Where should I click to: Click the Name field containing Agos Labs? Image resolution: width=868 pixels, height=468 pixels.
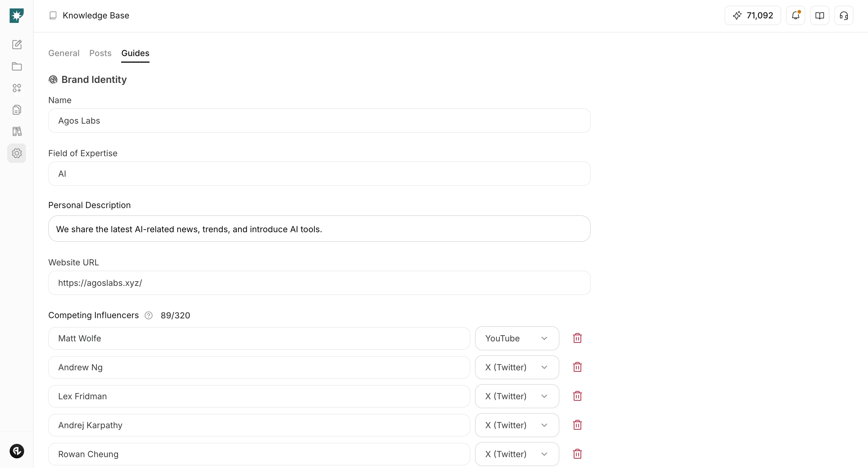(319, 121)
